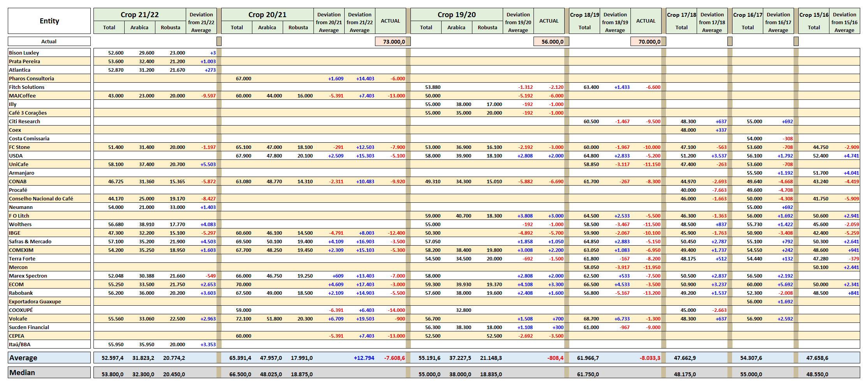Screen dimensions: 868x386
Task: Select the MAJCoffee entity name
Action: coord(22,96)
